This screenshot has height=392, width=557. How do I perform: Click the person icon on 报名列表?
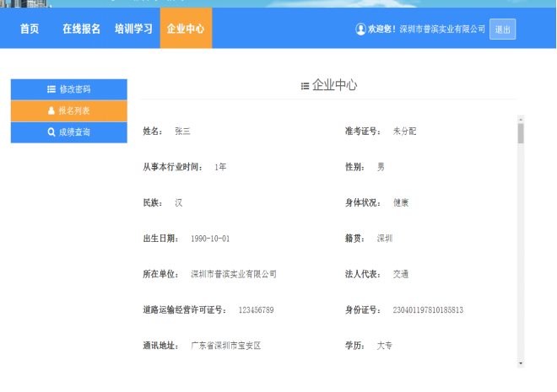[51, 110]
